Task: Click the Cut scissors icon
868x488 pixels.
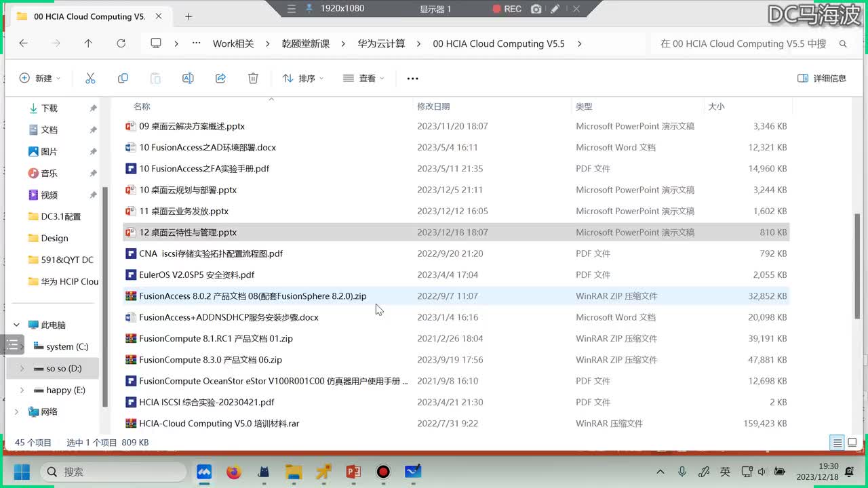Action: coord(90,79)
